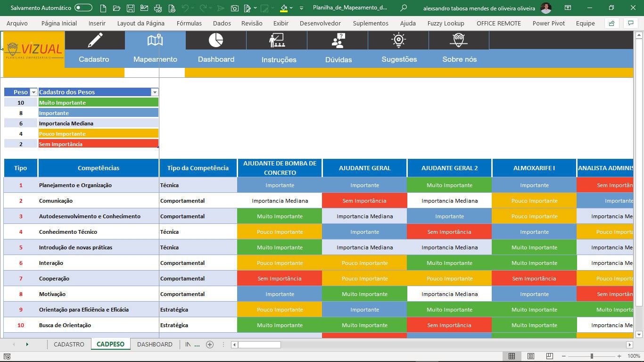Open the Fórmulas ribbon tab

(x=189, y=23)
